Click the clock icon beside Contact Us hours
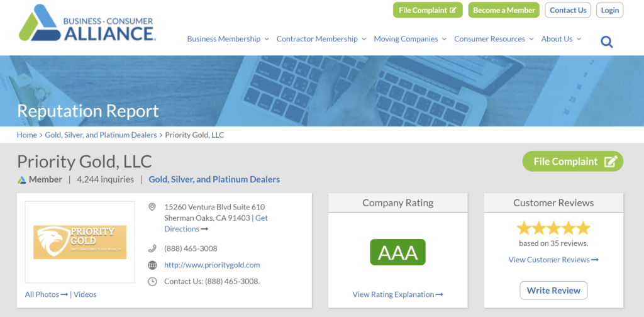The width and height of the screenshot is (644, 317). (152, 281)
